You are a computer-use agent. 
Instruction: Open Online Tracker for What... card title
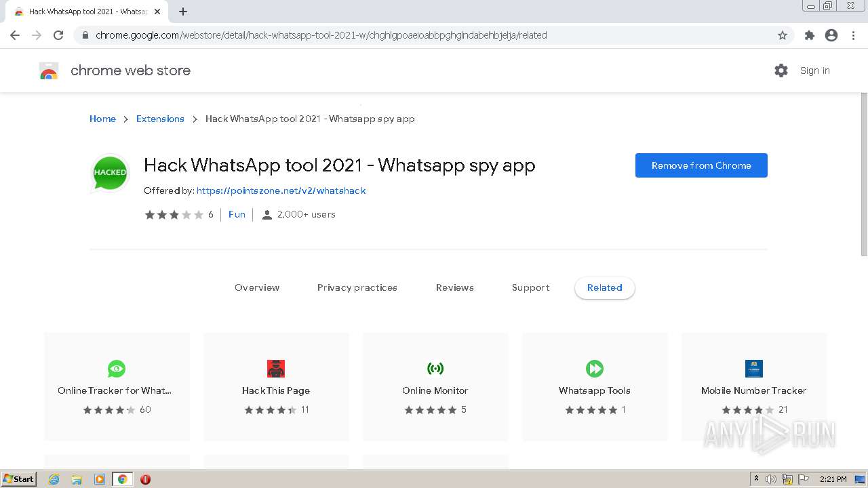pyautogui.click(x=115, y=391)
